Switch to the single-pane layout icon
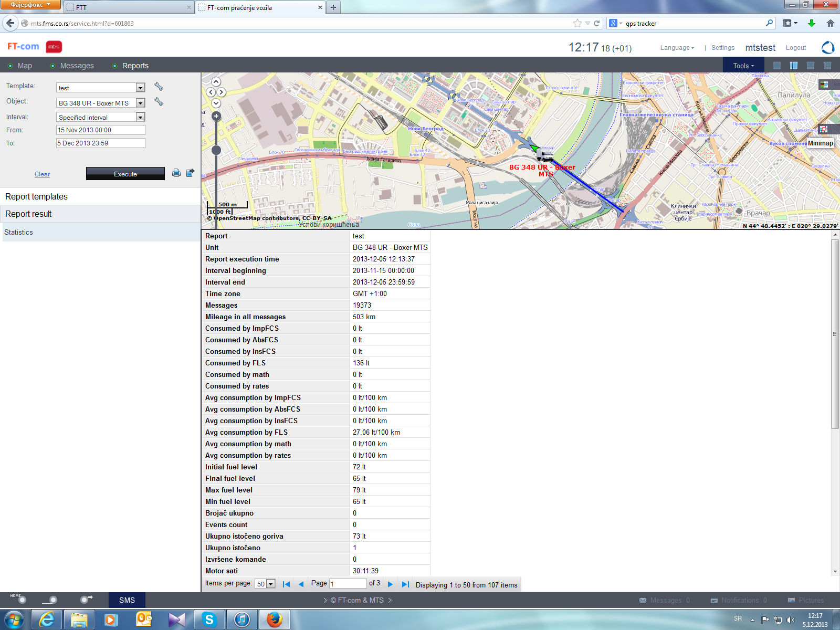This screenshot has width=840, height=630. point(777,66)
